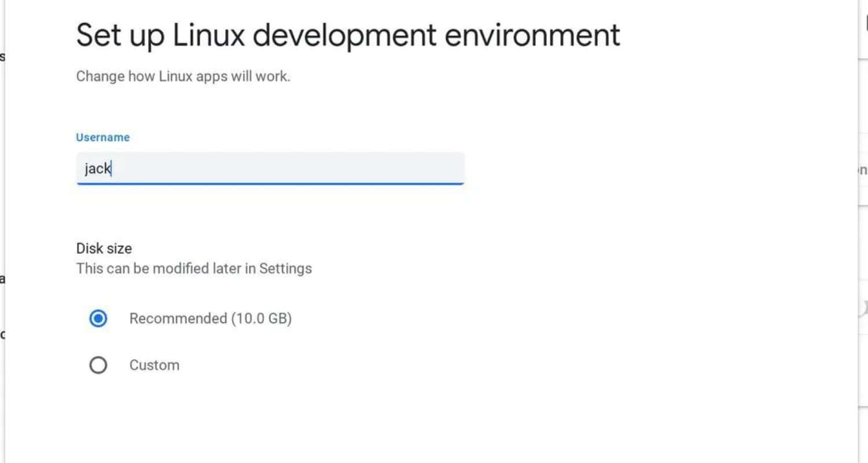
Task: Click the blue underline of the Username field
Action: pos(270,183)
